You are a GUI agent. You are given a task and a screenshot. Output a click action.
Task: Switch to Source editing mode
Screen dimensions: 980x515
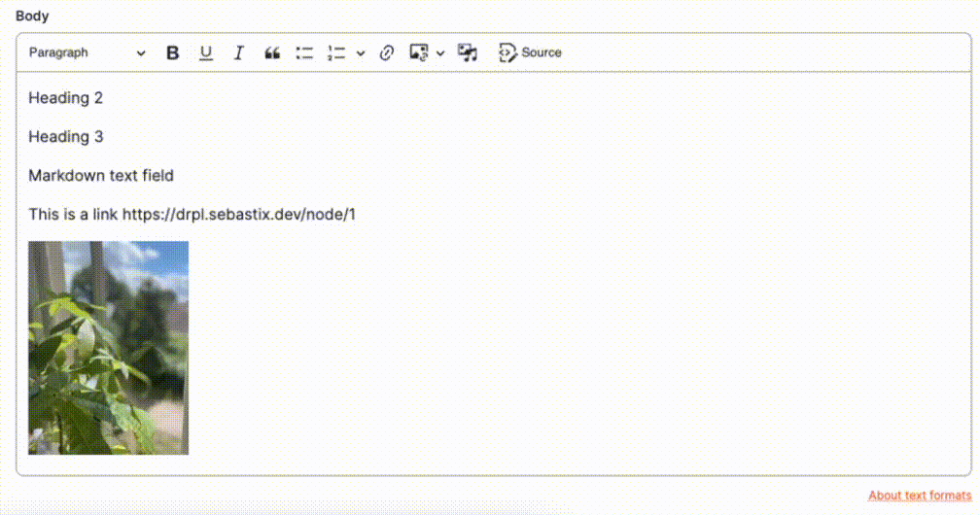530,53
